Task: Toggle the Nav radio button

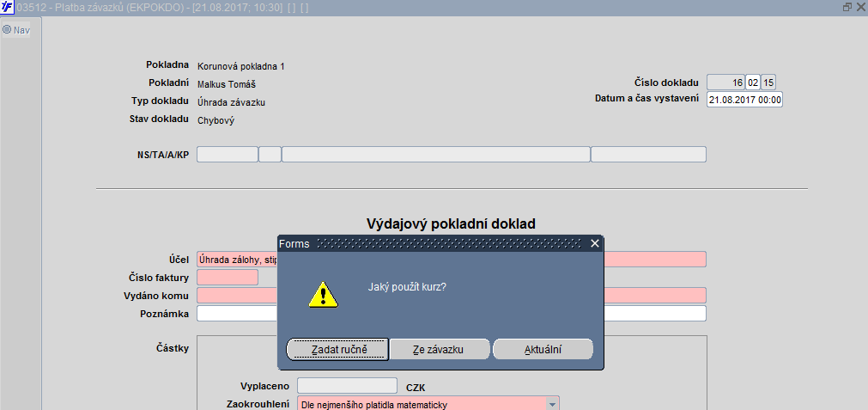Action: (x=7, y=29)
